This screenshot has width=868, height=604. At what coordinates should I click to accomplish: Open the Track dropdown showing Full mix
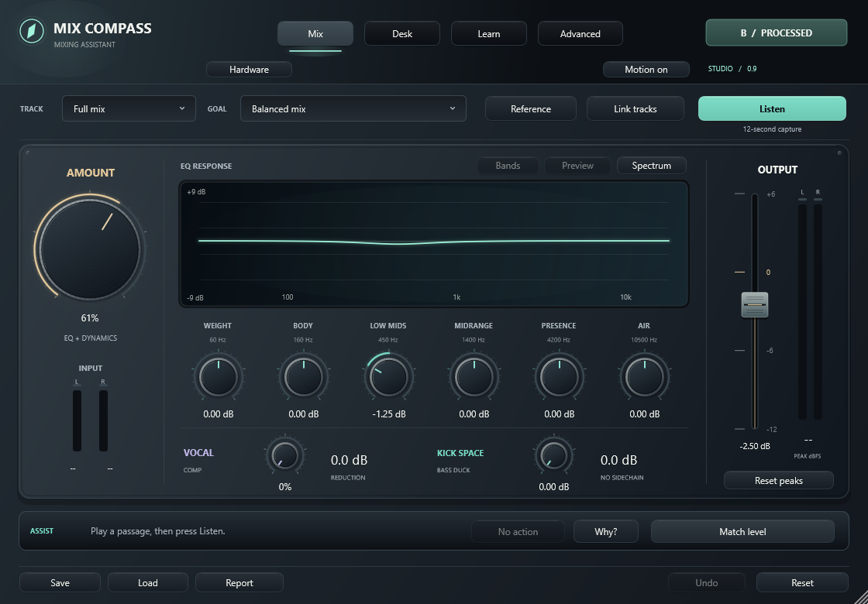coord(129,108)
